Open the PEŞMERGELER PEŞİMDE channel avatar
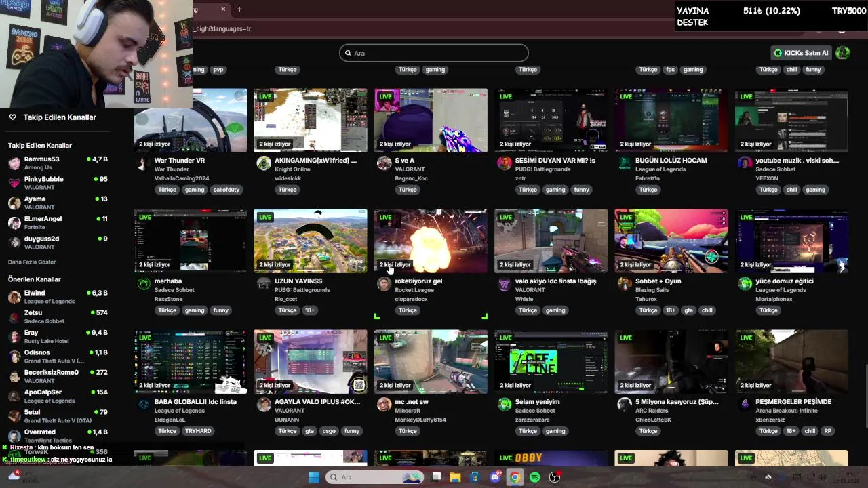This screenshot has width=868, height=488. pyautogui.click(x=745, y=405)
